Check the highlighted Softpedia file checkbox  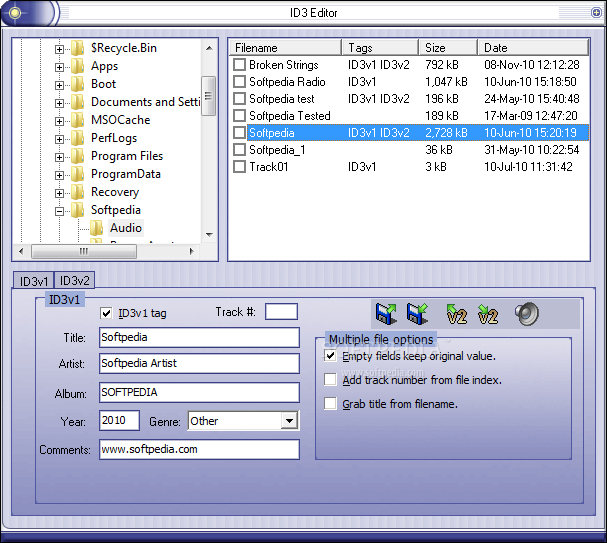pyautogui.click(x=240, y=133)
